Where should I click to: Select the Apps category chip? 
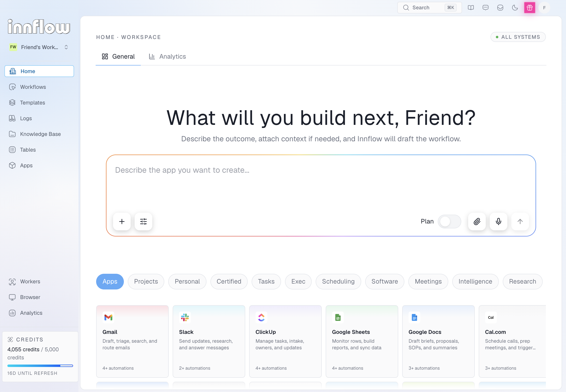coord(110,281)
